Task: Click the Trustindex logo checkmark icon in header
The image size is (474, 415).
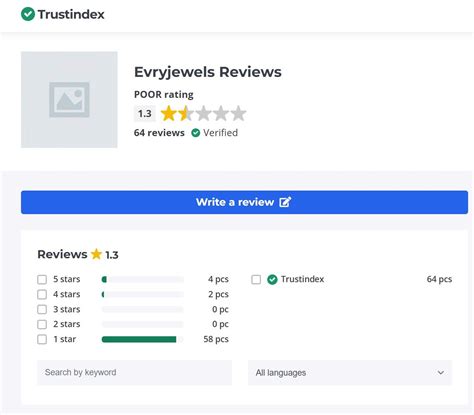Action: pyautogui.click(x=28, y=14)
